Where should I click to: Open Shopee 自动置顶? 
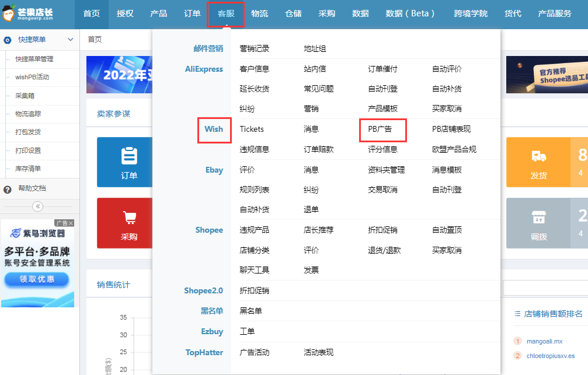pyautogui.click(x=447, y=230)
